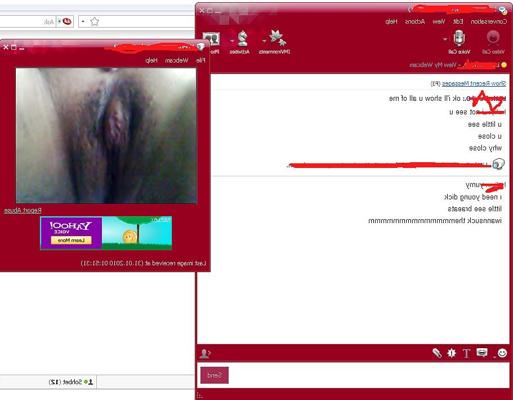Click the Report Abuse link
Image resolution: width=513 pixels, height=400 pixels.
23,211
